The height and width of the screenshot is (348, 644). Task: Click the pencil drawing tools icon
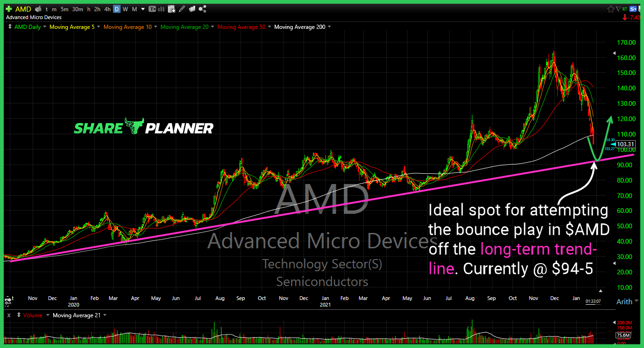click(x=181, y=9)
